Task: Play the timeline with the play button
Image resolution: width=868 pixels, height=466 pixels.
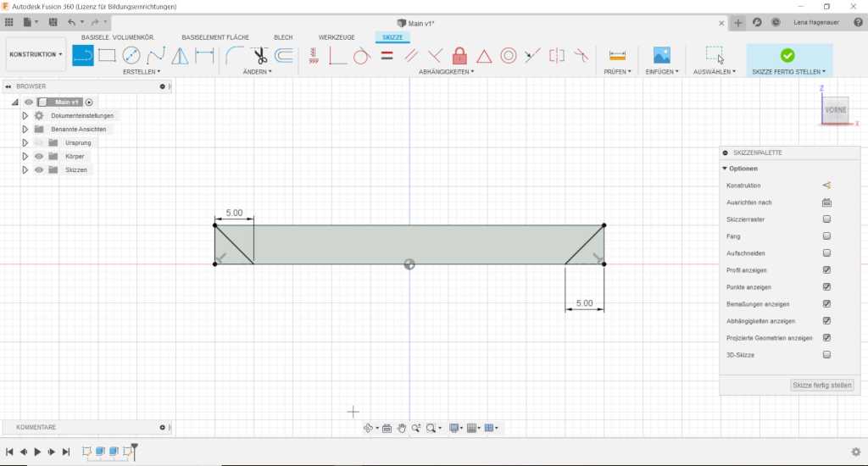Action: 37,452
